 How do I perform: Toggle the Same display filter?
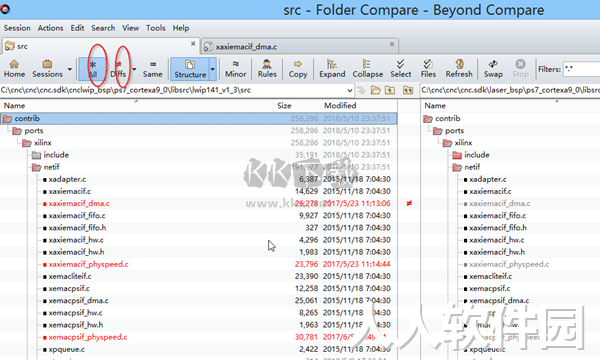pyautogui.click(x=152, y=69)
